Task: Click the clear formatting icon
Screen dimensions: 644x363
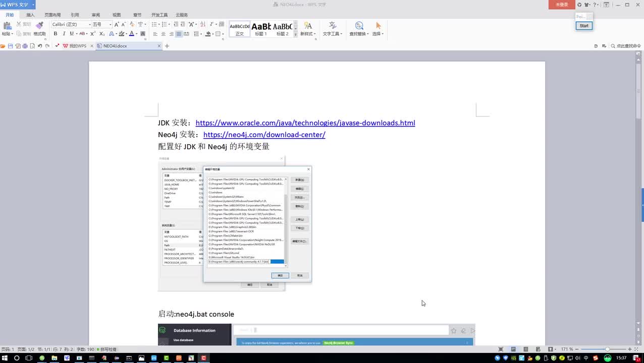Action: (133, 24)
